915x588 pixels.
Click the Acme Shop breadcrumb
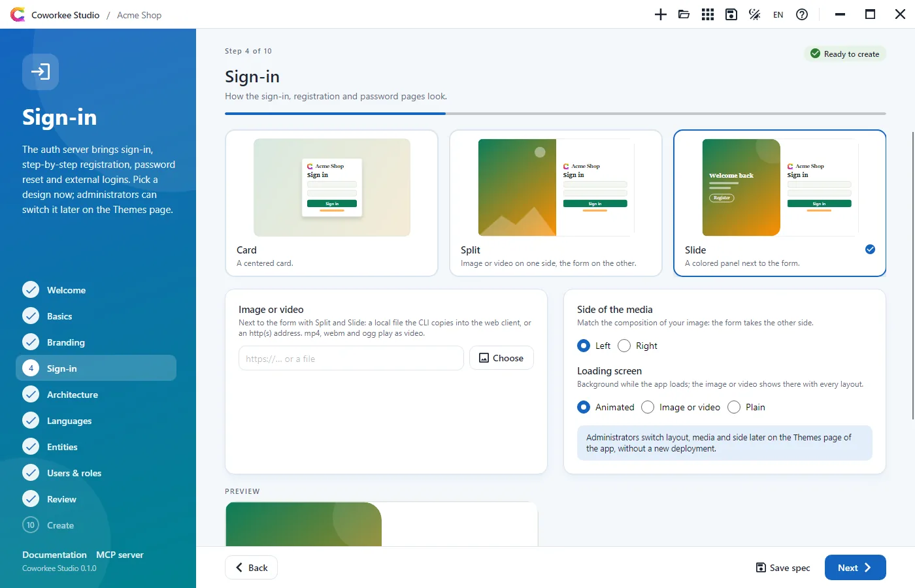tap(139, 15)
